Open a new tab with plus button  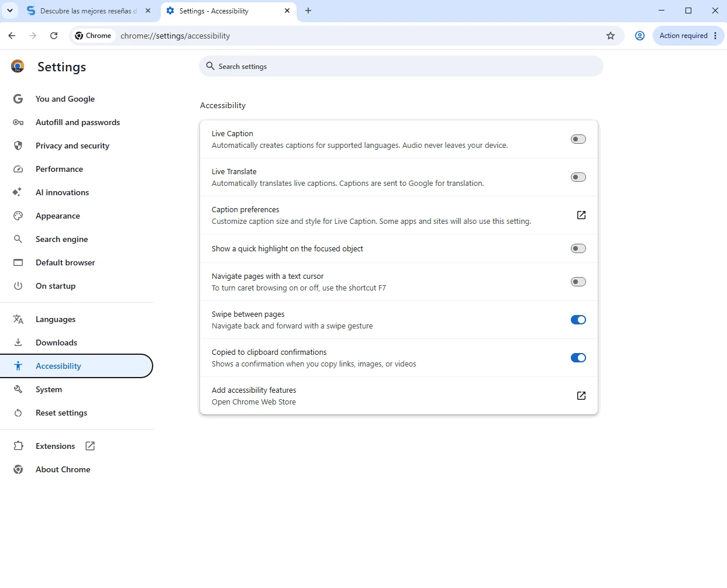tap(308, 11)
